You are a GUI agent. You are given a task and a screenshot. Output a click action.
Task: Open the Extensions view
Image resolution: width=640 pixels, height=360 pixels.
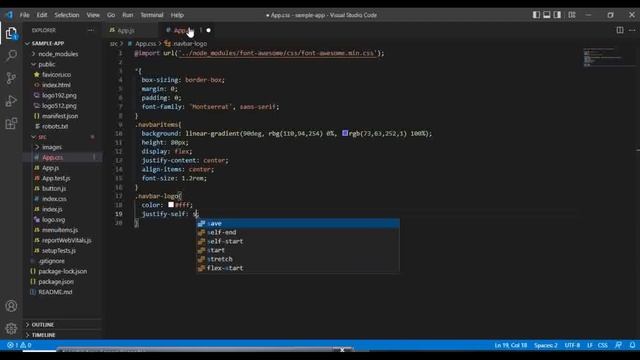click(11, 123)
